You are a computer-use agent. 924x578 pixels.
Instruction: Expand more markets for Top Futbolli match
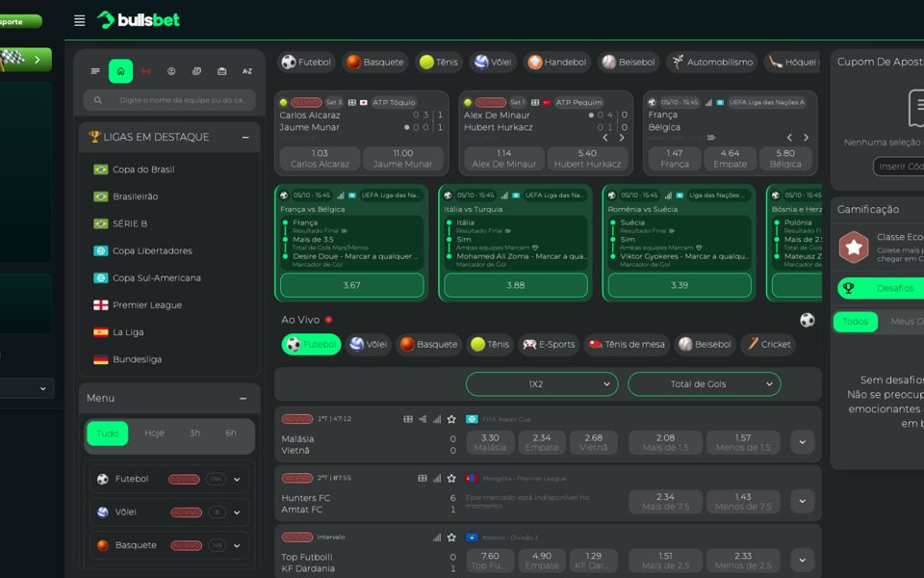pyautogui.click(x=803, y=561)
